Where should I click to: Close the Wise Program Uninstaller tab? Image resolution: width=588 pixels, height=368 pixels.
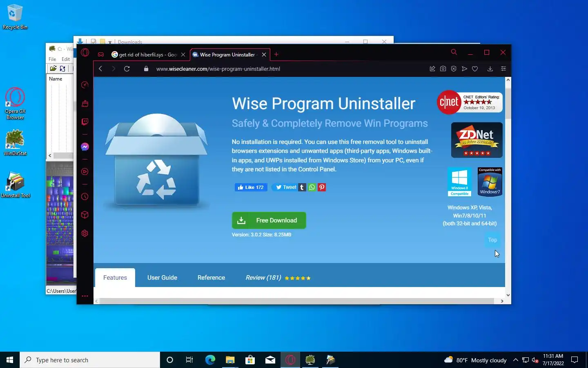pos(264,54)
